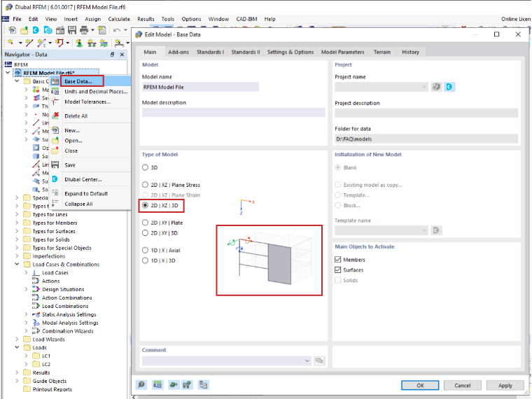Click the Undo arrow icon

[x=117, y=30]
